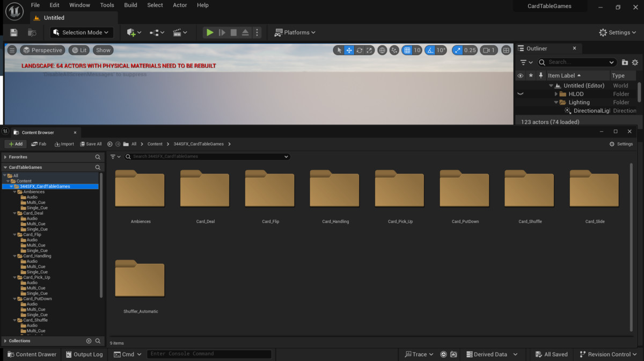Click Import in the Content Browser
The width and height of the screenshot is (644, 361).
click(x=64, y=144)
